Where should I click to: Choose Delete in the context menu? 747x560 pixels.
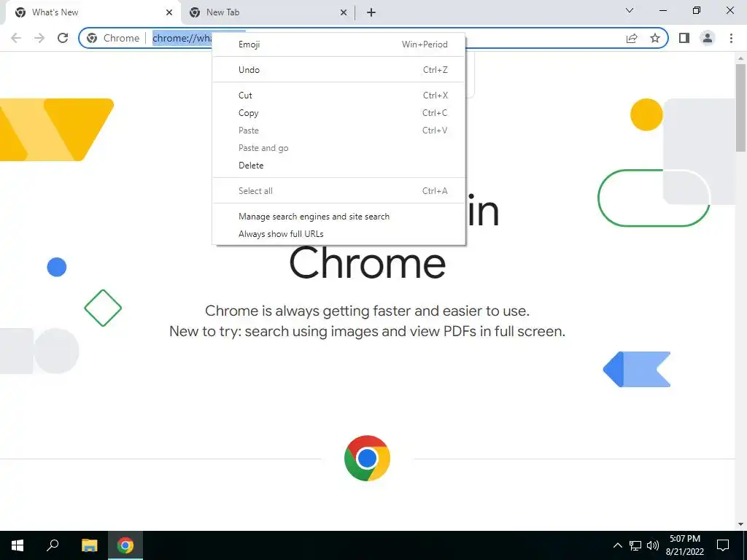pyautogui.click(x=338, y=166)
